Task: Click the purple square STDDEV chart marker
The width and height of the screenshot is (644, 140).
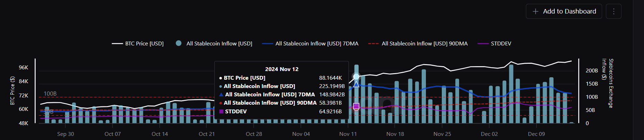Action: pyautogui.click(x=356, y=106)
